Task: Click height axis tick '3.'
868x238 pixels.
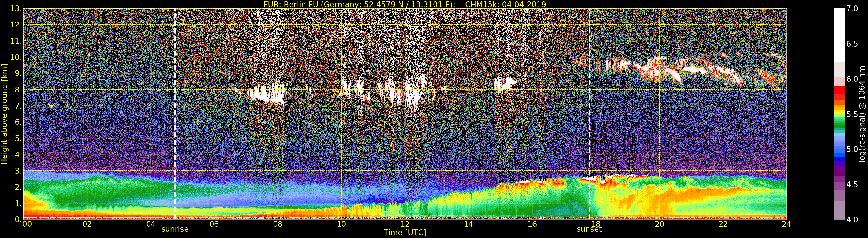Action: tap(18, 171)
